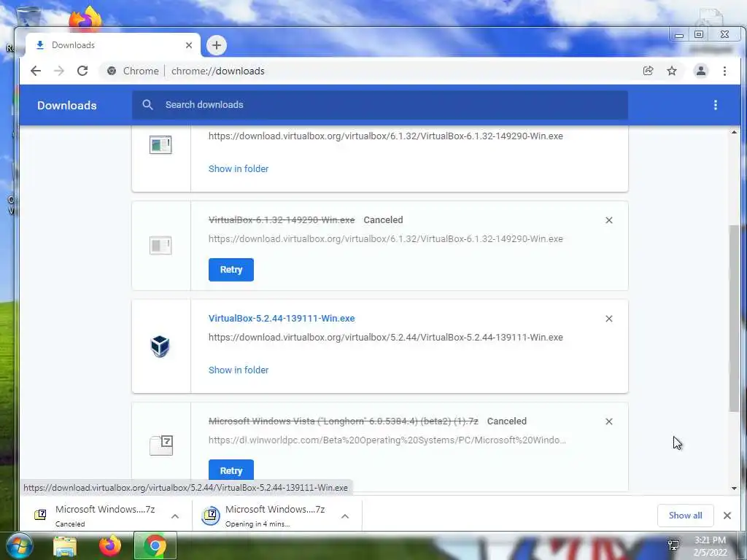
Task: Click the magnifier search icon
Action: tap(147, 105)
